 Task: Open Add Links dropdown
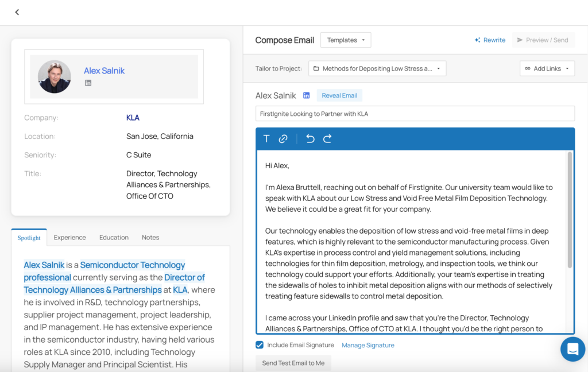[x=547, y=69]
